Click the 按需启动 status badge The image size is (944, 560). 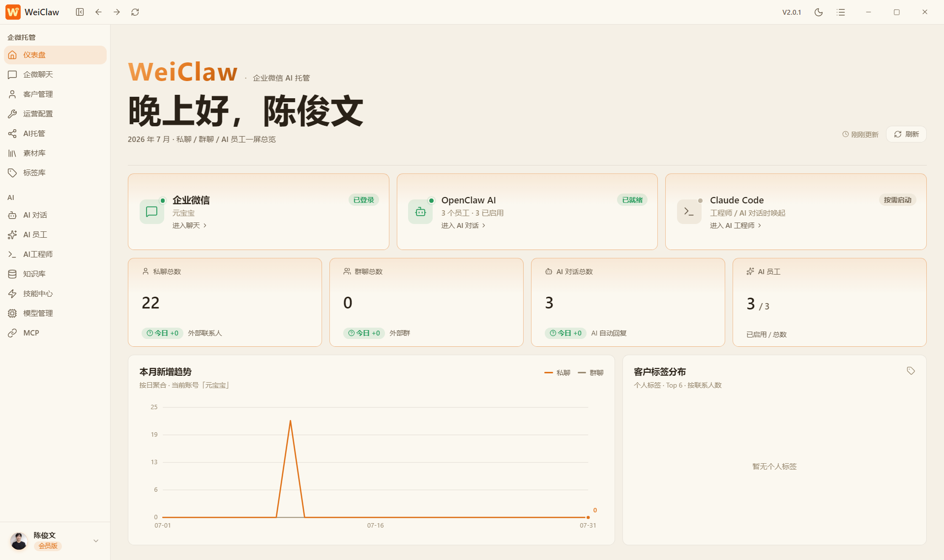click(x=897, y=200)
